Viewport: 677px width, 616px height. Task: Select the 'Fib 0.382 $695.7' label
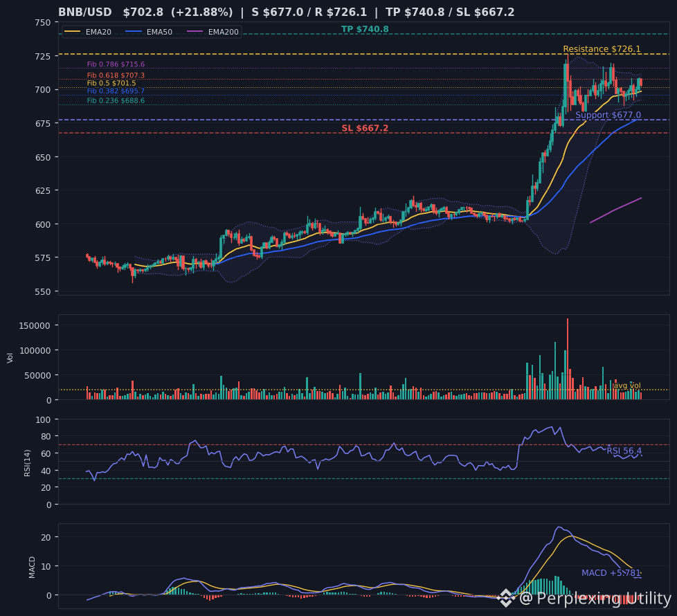tap(116, 91)
